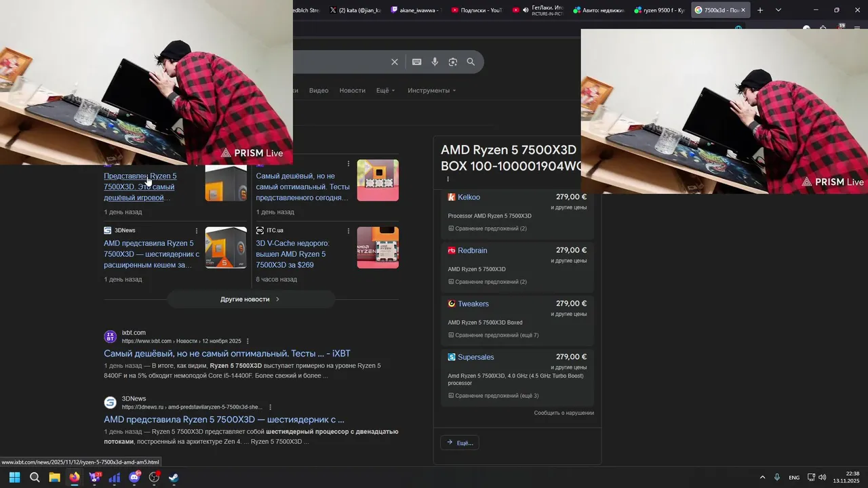Expand Redbrain Сравнение предложений (2)

coord(488,282)
